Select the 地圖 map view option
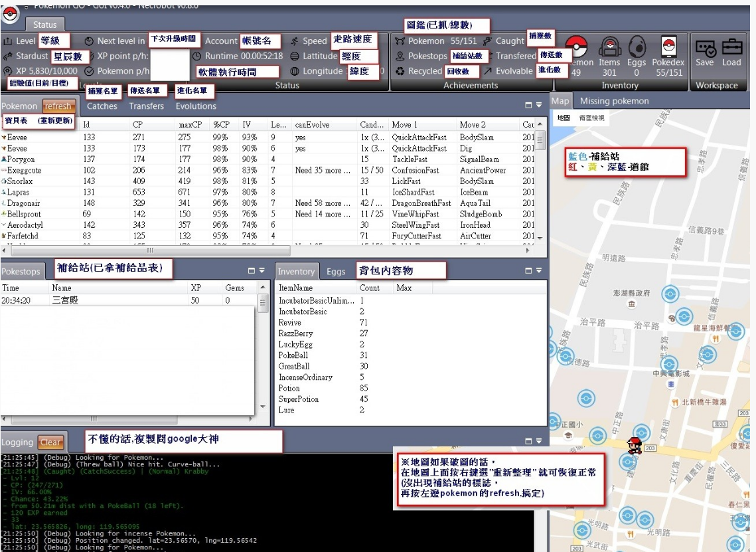 (564, 118)
